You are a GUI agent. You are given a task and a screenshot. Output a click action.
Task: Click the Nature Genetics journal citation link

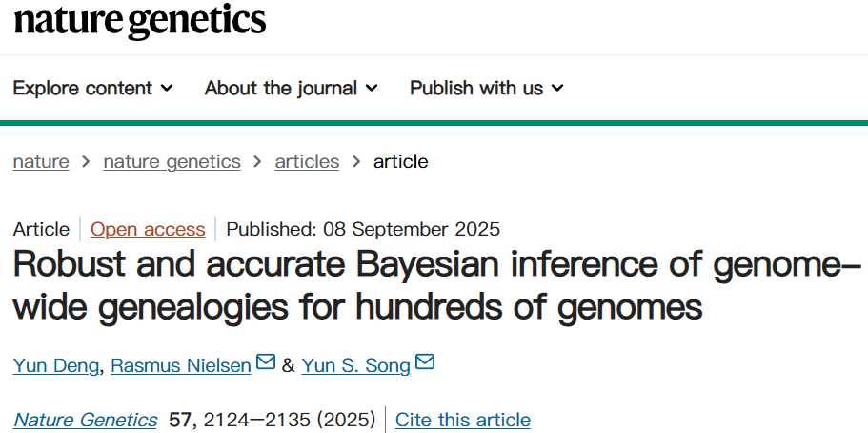click(x=86, y=420)
